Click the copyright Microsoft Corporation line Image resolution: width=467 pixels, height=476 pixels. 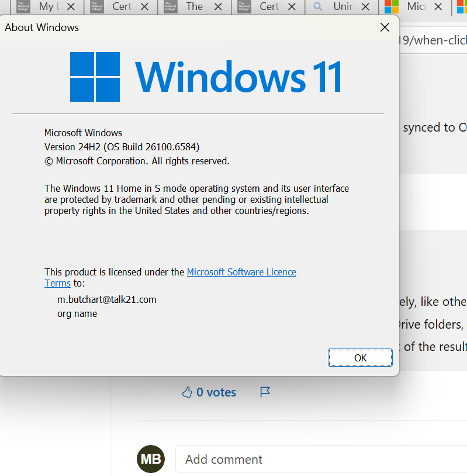point(137,161)
